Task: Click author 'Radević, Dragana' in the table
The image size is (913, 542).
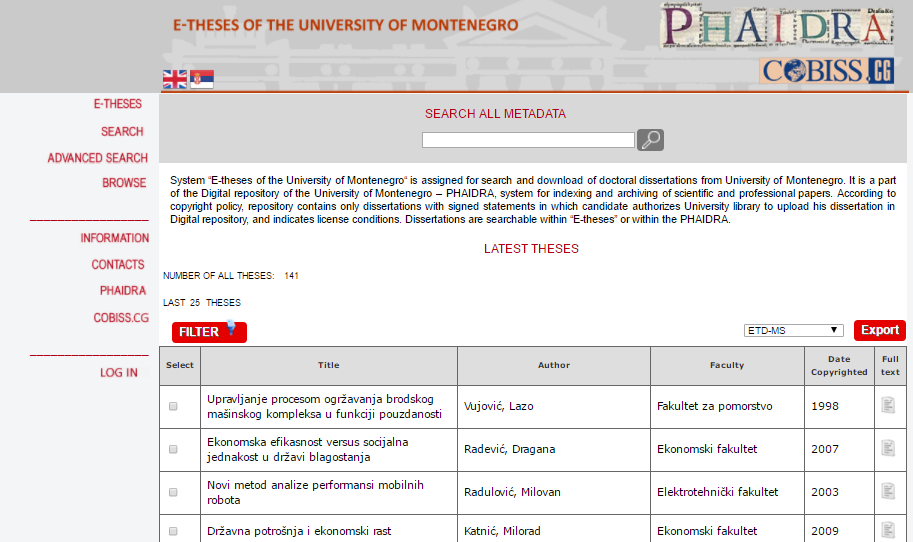Action: pos(509,449)
